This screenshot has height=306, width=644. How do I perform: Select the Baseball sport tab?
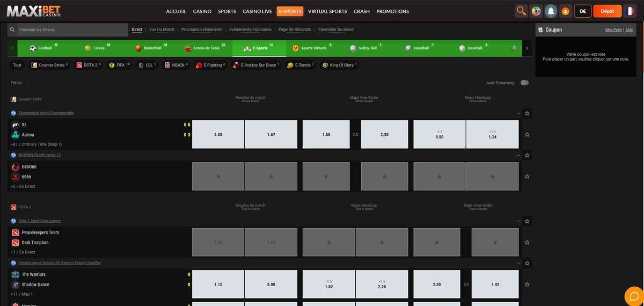[474, 48]
